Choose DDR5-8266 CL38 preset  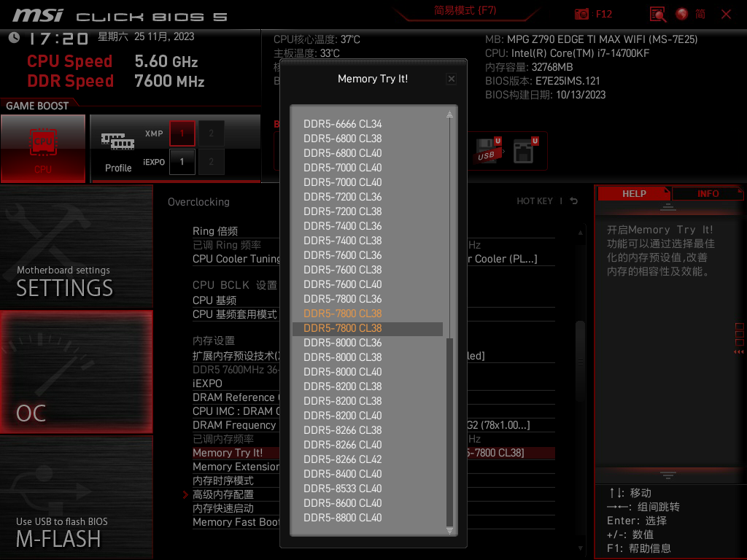[343, 430]
